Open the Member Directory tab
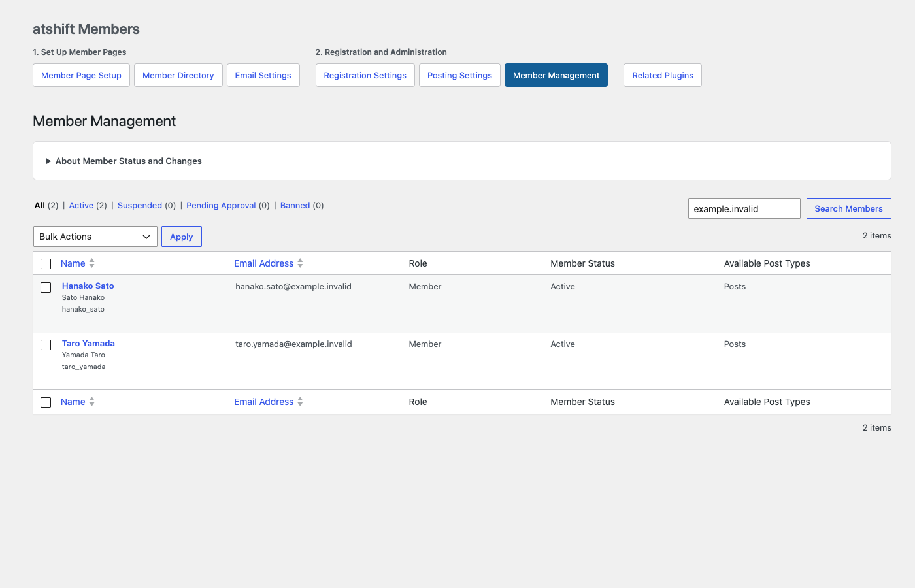The height and width of the screenshot is (588, 915). (x=178, y=75)
